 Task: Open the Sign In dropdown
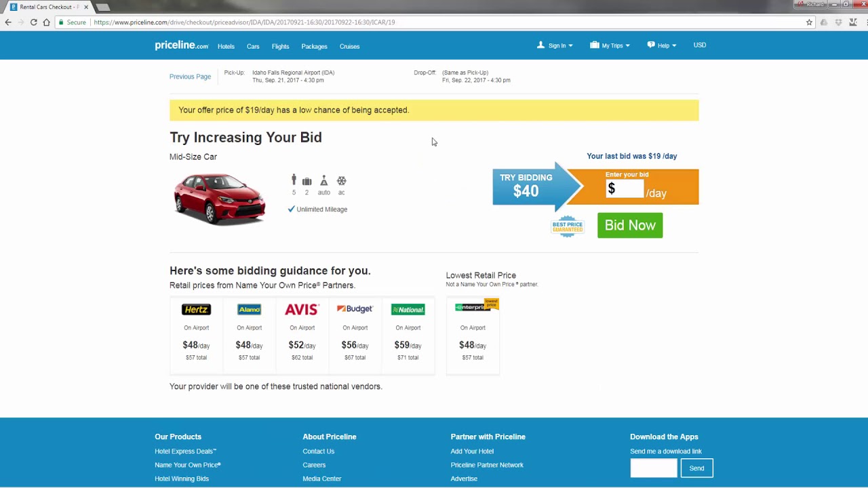click(x=556, y=45)
